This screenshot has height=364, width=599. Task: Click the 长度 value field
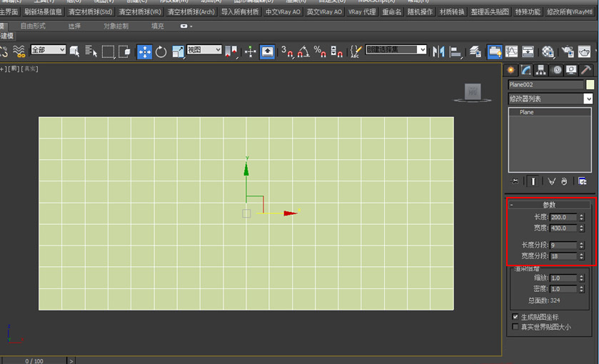[563, 217]
